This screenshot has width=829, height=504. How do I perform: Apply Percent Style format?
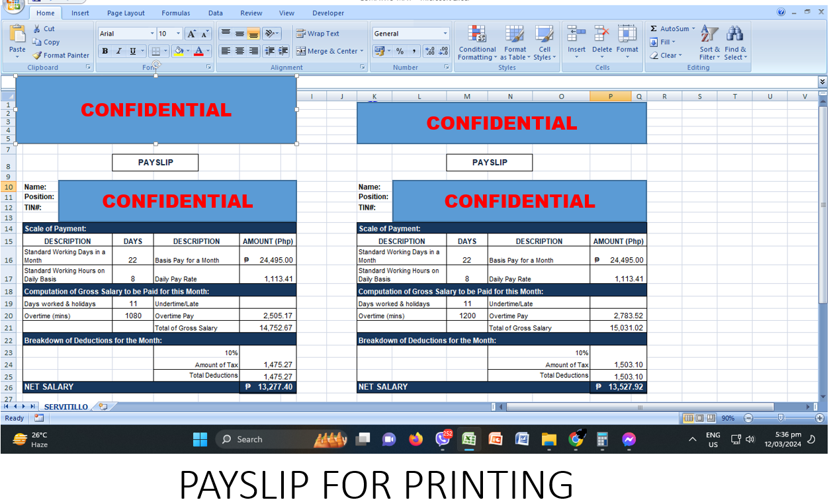tap(400, 51)
